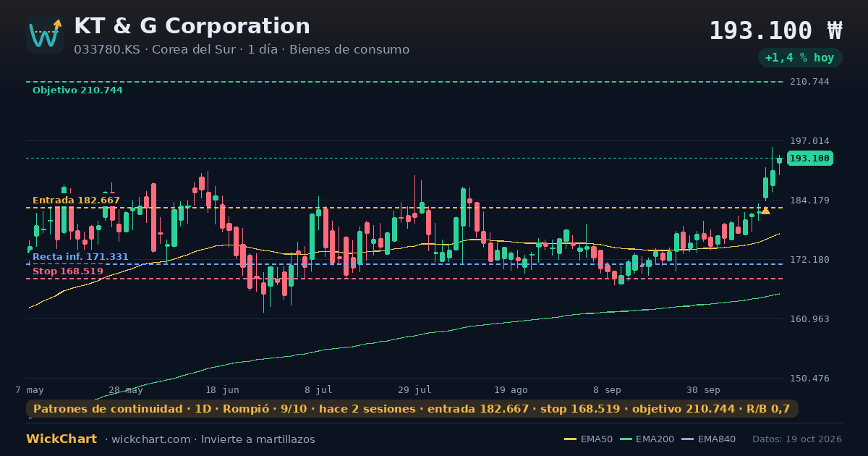The height and width of the screenshot is (456, 868).
Task: Click the 8 sep date label
Action: [x=607, y=390]
